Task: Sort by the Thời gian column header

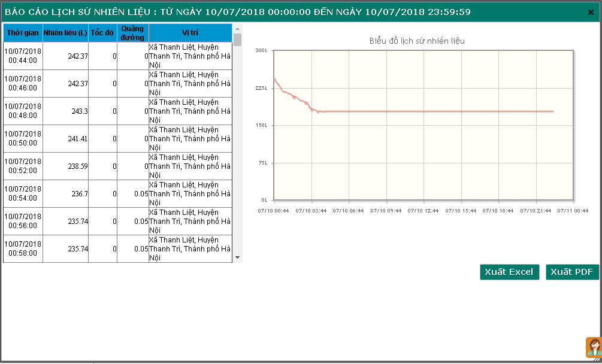Action: (x=23, y=32)
